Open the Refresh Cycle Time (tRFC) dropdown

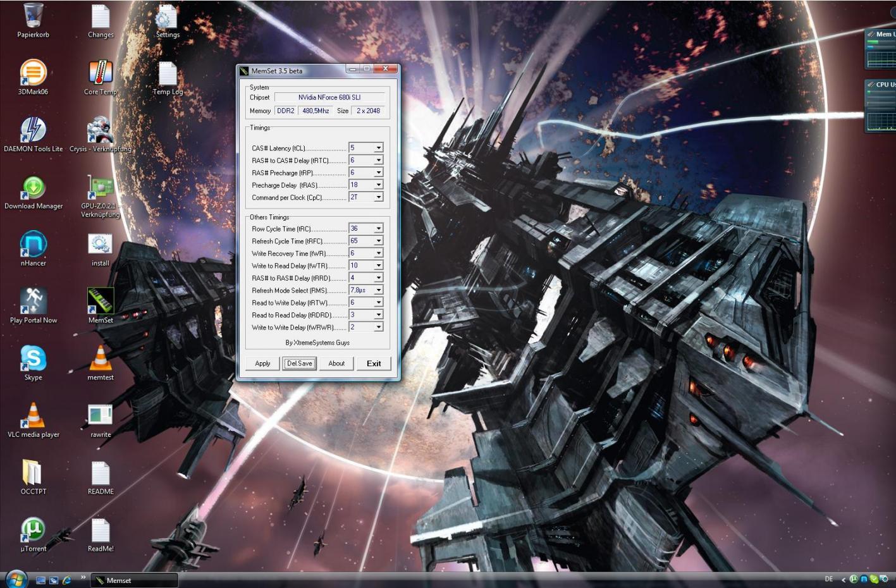tap(365, 241)
